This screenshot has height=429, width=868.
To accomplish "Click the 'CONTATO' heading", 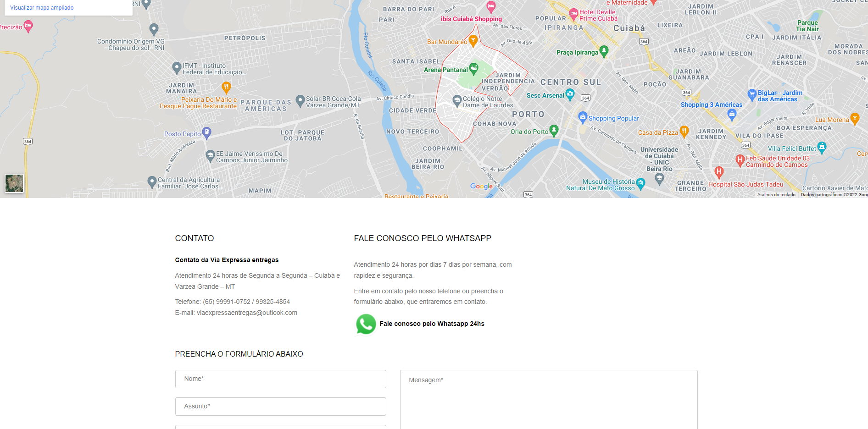I will tap(195, 238).
